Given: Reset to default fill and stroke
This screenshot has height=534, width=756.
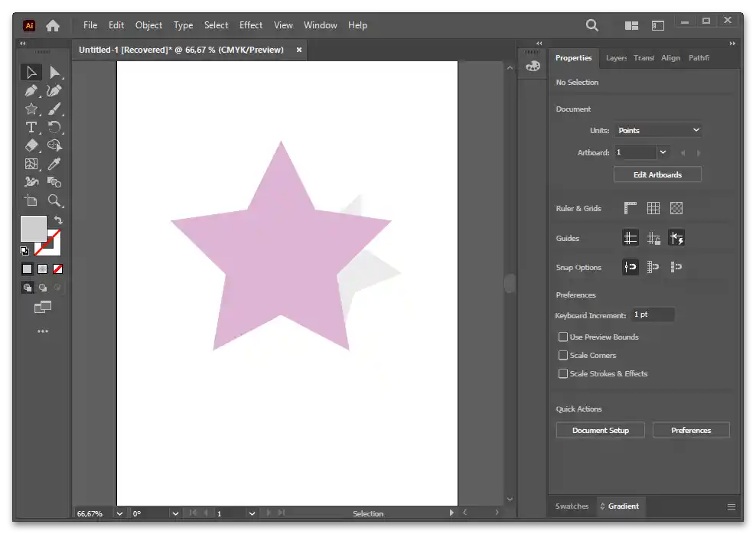Looking at the screenshot, I should coord(24,251).
